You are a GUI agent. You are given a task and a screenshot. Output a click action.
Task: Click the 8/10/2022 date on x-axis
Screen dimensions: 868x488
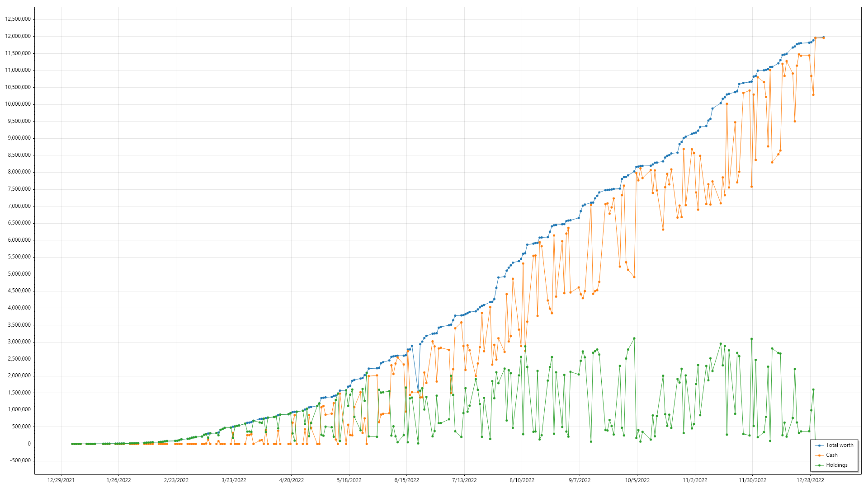(x=522, y=480)
